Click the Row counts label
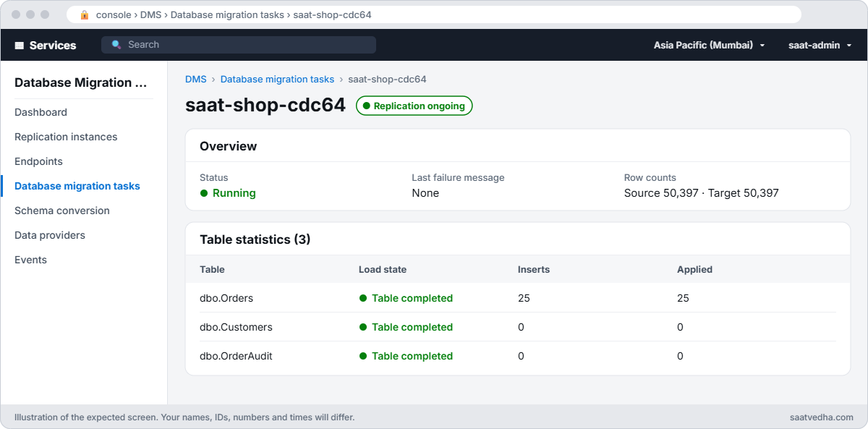868x429 pixels. click(x=650, y=177)
